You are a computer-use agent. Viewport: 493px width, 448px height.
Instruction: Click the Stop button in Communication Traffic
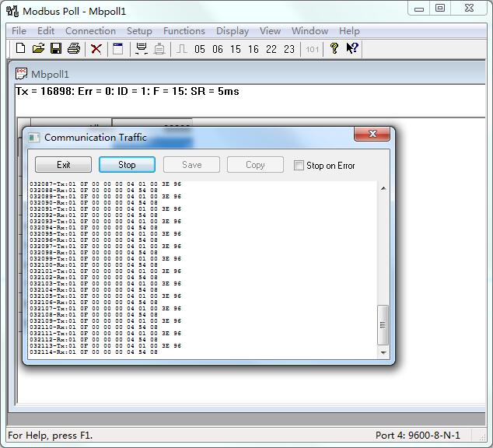[x=127, y=165]
